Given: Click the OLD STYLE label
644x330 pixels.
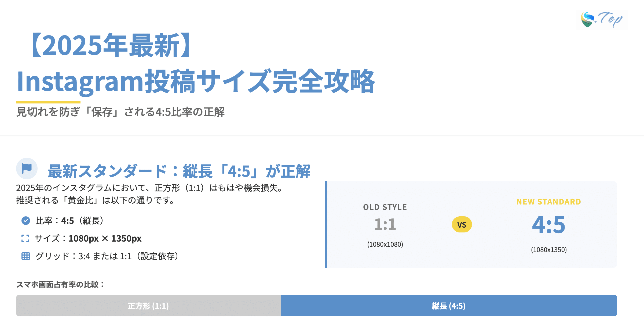Looking at the screenshot, I should point(385,207).
